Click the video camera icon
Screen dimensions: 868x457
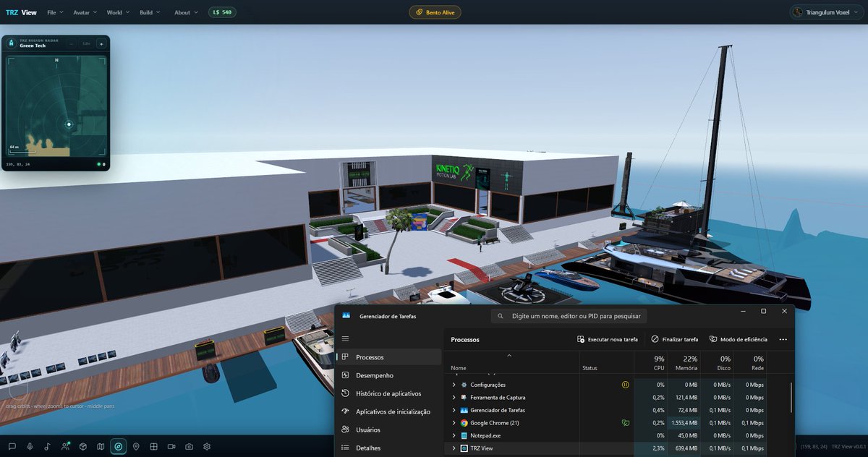[171, 447]
